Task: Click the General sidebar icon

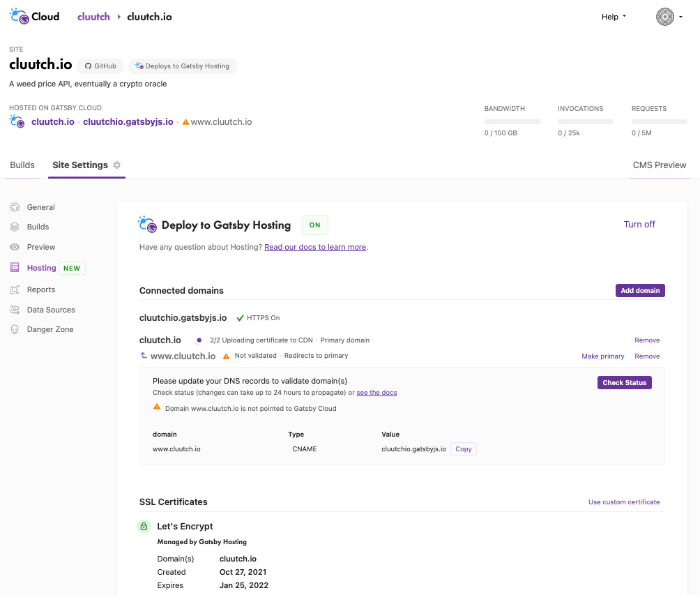Action: (x=15, y=207)
